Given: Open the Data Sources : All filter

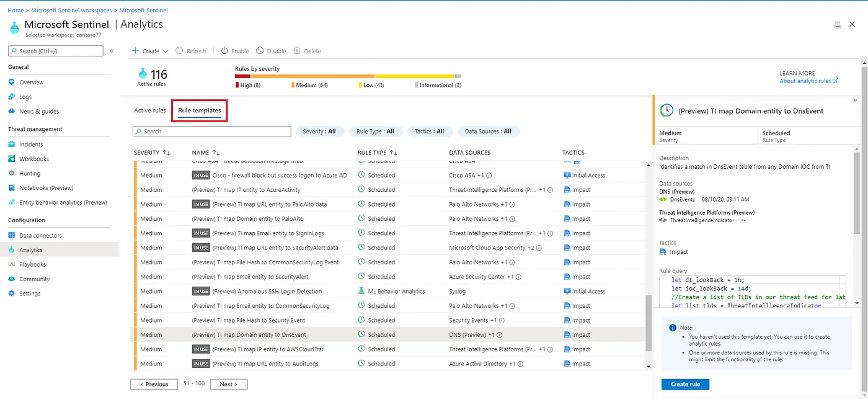Looking at the screenshot, I should [x=489, y=132].
